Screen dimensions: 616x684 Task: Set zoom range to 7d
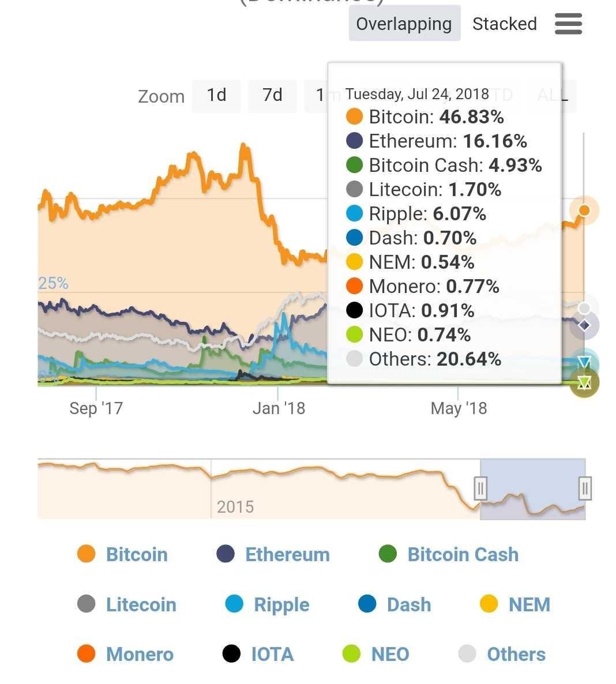[x=272, y=96]
